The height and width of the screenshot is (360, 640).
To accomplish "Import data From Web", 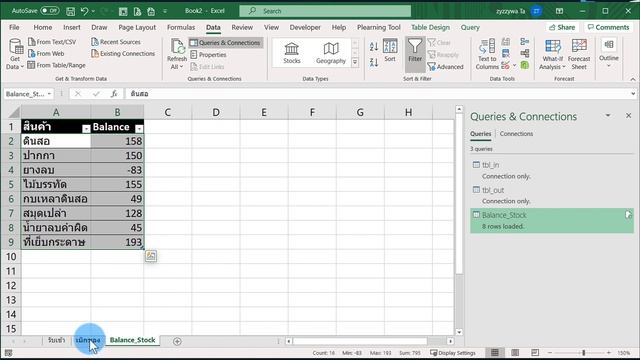I will 46,53.
